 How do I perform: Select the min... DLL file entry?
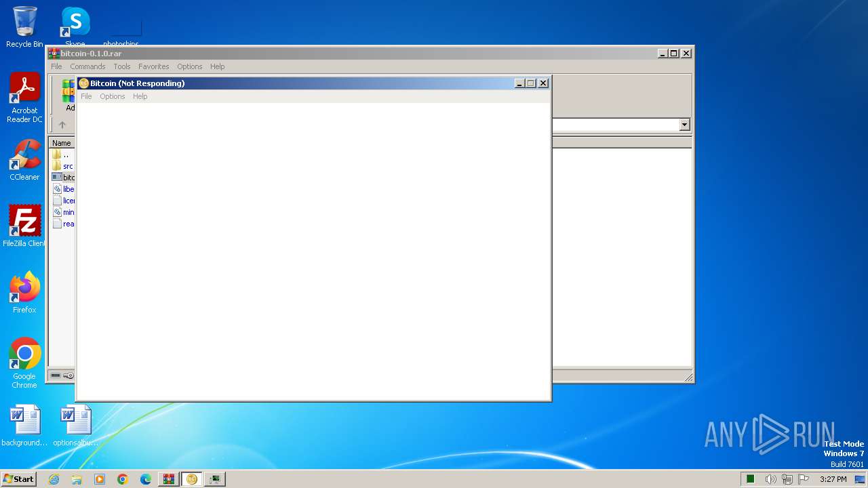pos(62,212)
